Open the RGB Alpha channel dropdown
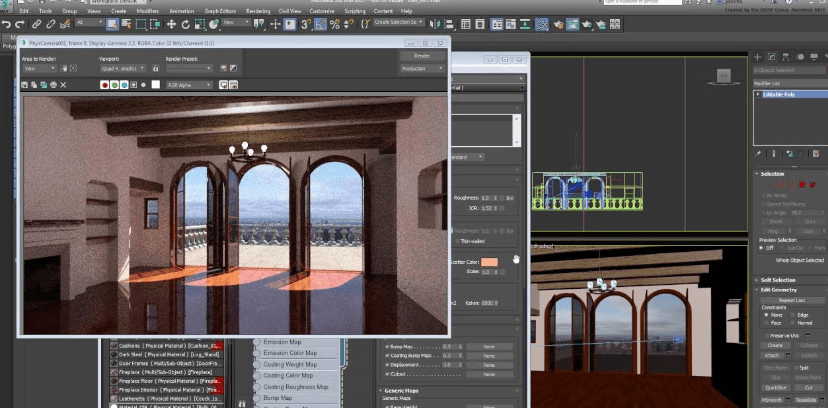 point(186,86)
